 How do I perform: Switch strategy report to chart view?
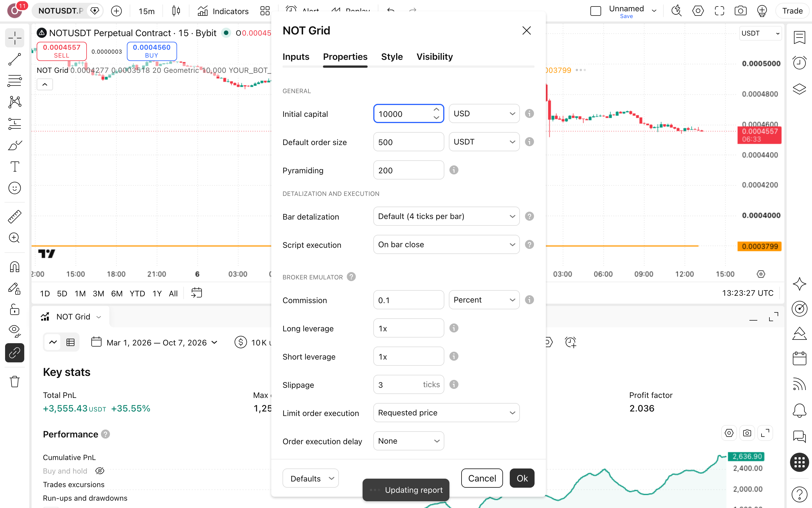pos(53,342)
